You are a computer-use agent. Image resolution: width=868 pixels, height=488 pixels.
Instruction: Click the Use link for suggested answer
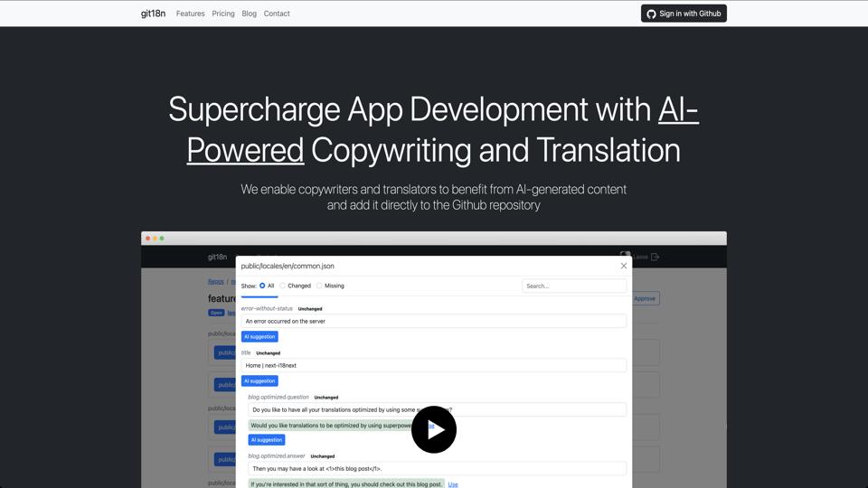coord(453,484)
